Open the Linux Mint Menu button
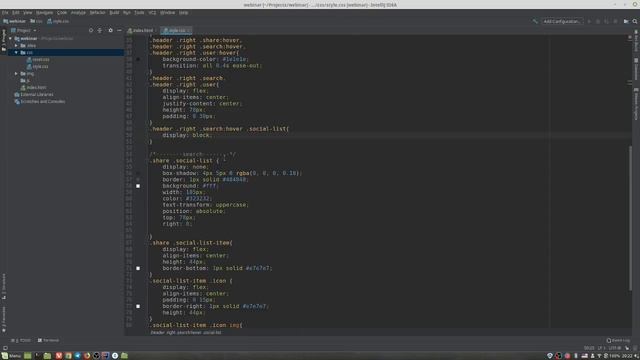Viewport: 640px width, 360px height. pos(11,356)
